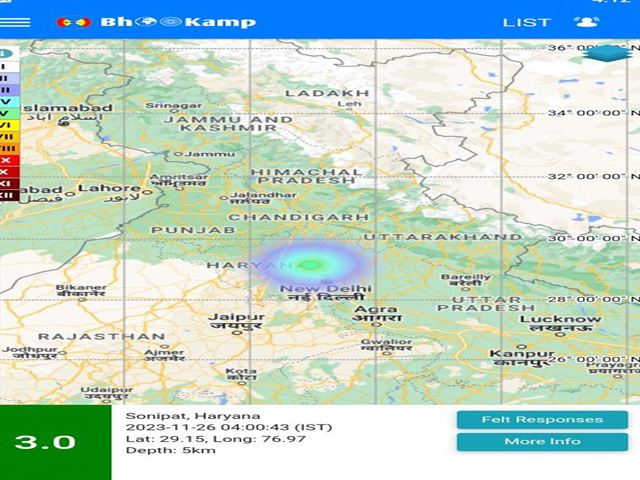Click the Depth: 5km text
The image size is (640, 480).
click(x=171, y=450)
